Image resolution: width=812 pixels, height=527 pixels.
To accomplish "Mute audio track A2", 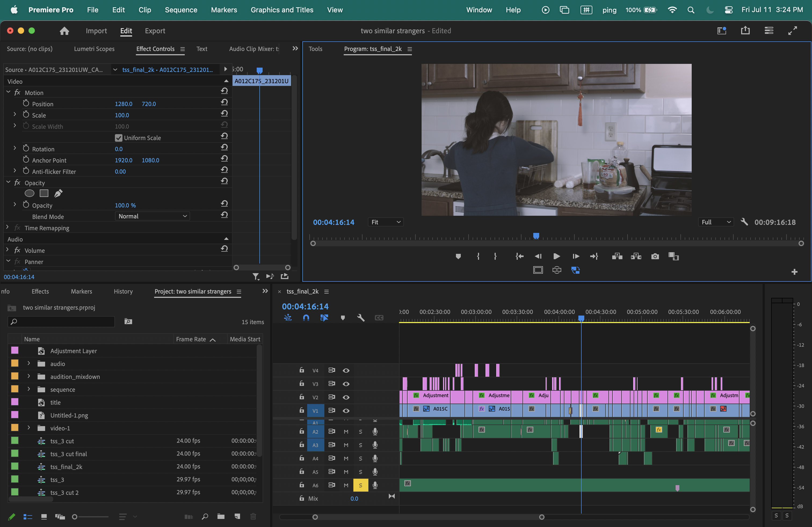I will click(x=346, y=431).
